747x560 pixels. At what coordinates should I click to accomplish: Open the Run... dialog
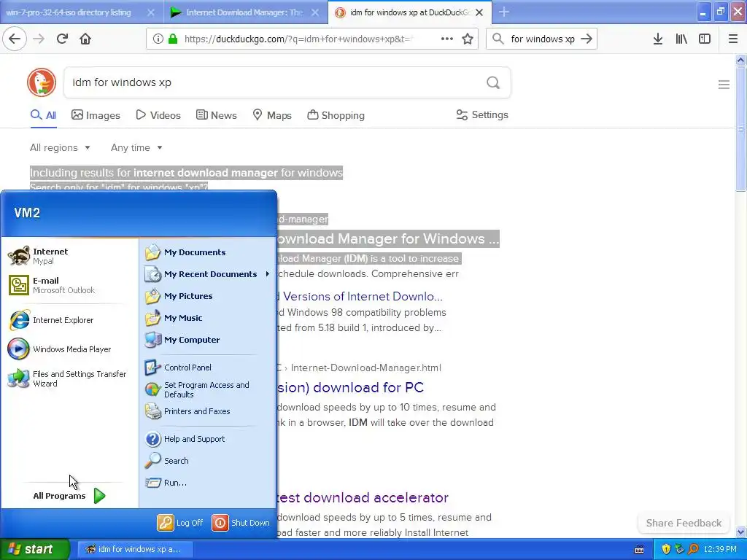click(x=175, y=483)
